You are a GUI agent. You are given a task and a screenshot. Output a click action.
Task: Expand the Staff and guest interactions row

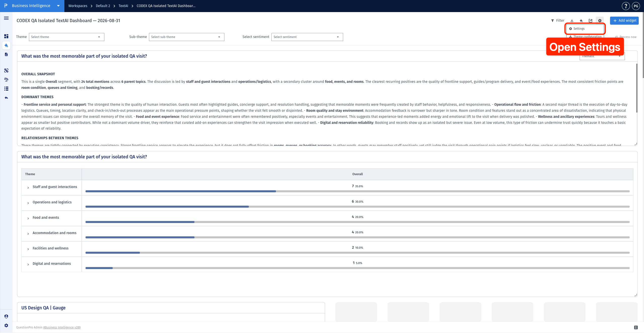click(x=28, y=188)
